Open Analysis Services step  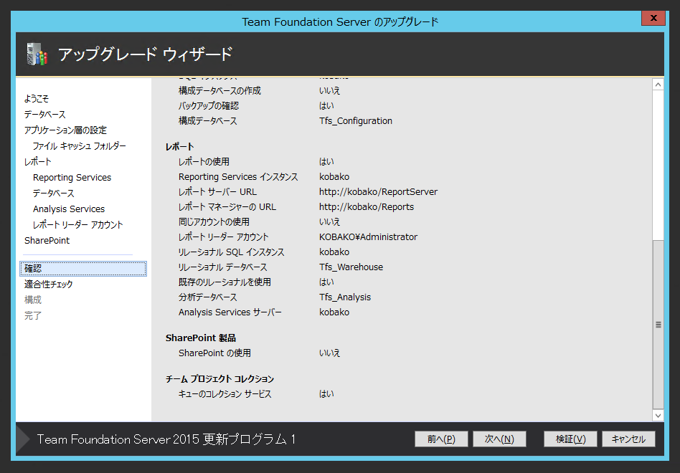(69, 209)
